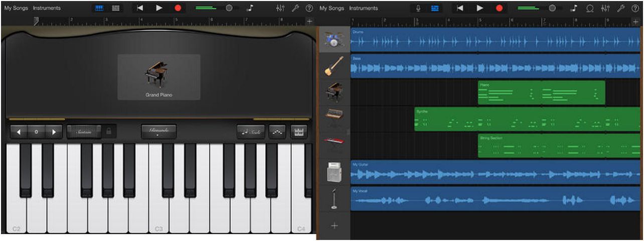Open mixer controls in the piano view
The width and height of the screenshot is (644, 241).
point(280,8)
